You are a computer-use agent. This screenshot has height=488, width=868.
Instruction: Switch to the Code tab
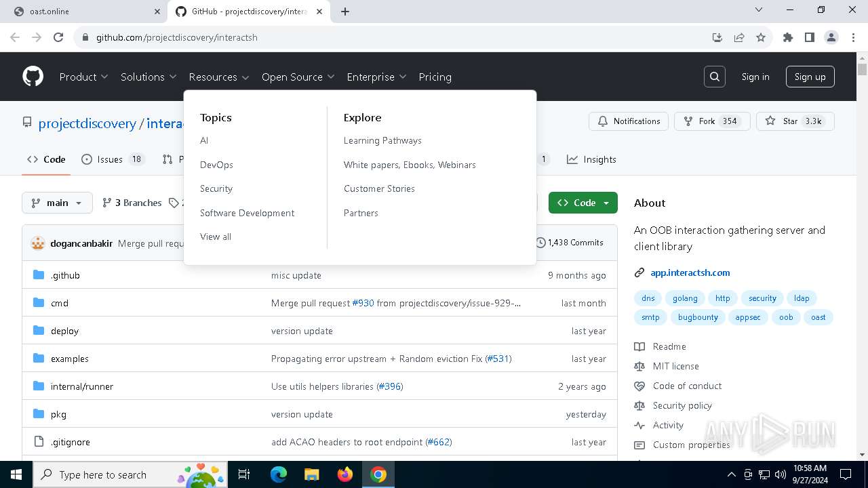coord(46,159)
